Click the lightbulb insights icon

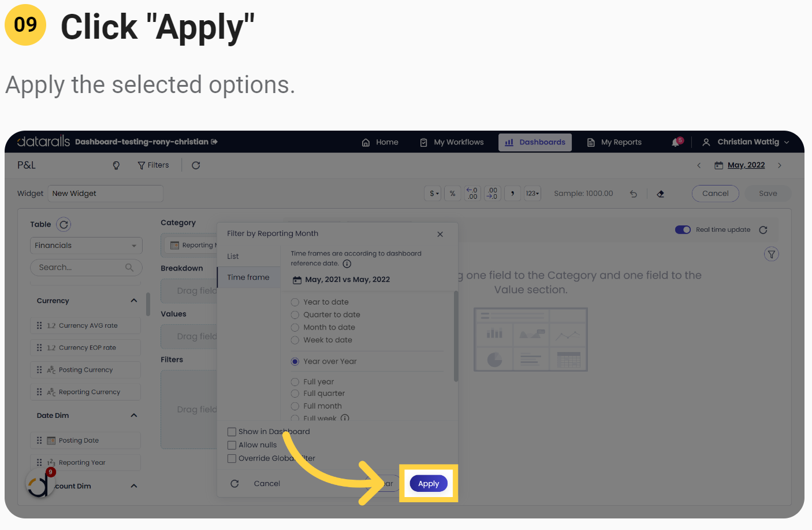(x=116, y=165)
